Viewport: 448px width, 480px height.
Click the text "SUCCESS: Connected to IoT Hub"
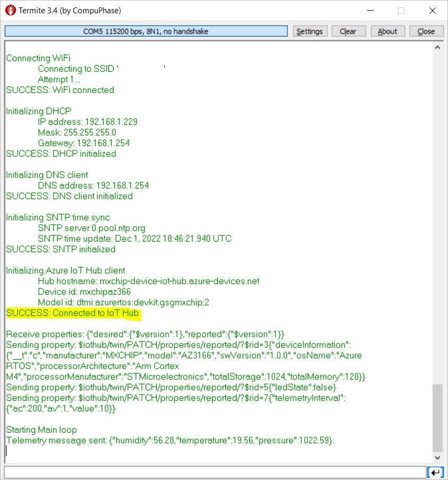(73, 313)
